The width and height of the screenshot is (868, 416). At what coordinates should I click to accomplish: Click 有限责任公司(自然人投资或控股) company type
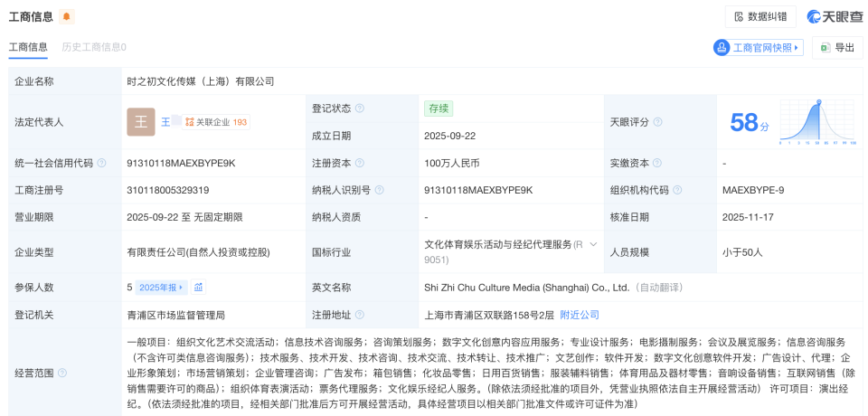[x=198, y=252]
